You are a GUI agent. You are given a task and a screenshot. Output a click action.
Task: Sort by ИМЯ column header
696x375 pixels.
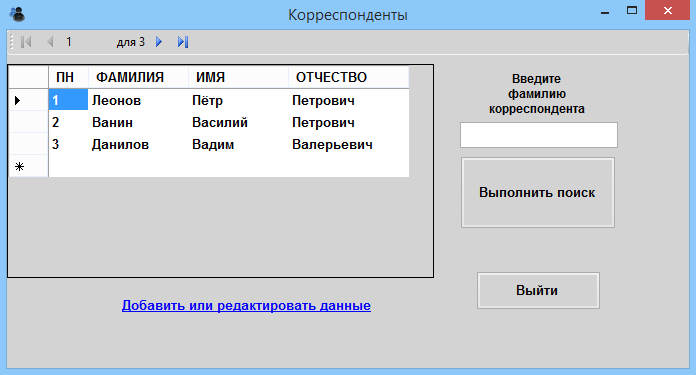point(238,77)
